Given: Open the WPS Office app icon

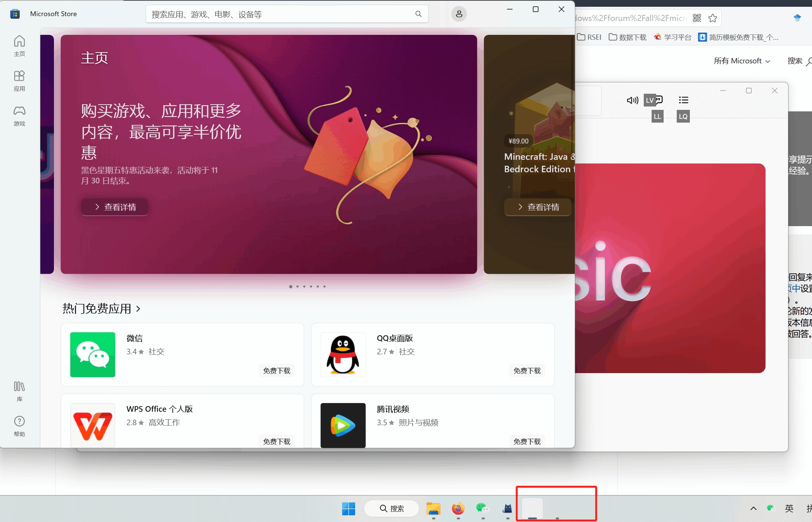Looking at the screenshot, I should tap(93, 425).
